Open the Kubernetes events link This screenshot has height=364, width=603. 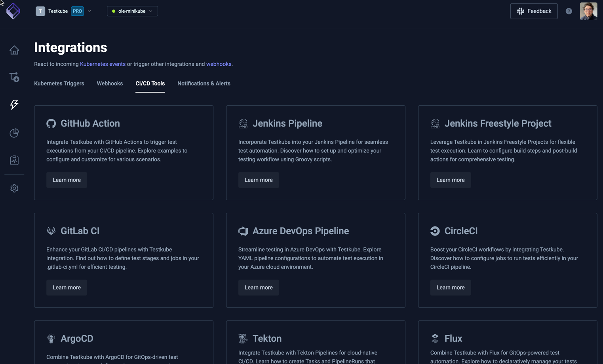pyautogui.click(x=103, y=64)
